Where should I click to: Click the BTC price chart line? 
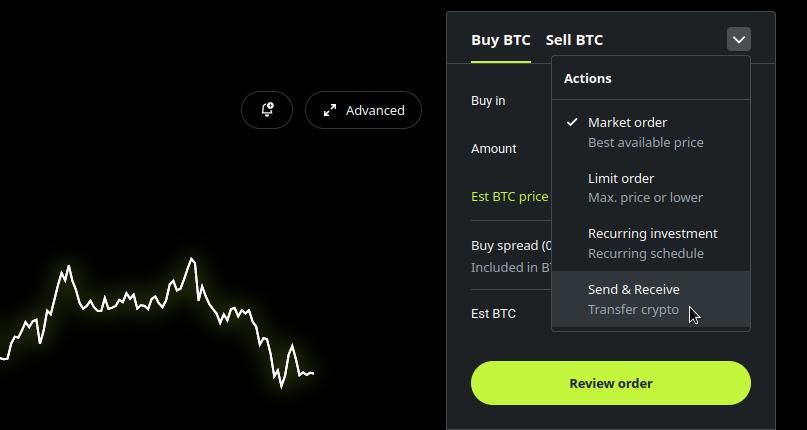(x=130, y=298)
